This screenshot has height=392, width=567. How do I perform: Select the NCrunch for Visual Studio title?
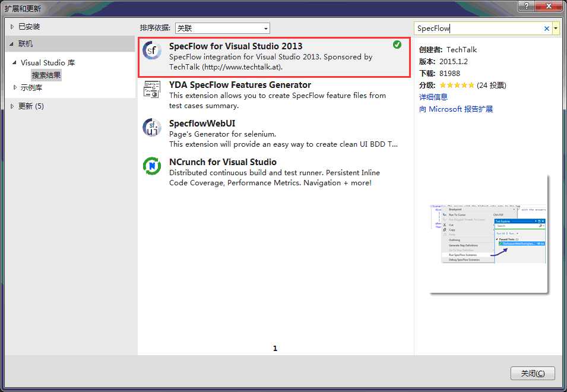[x=223, y=162]
